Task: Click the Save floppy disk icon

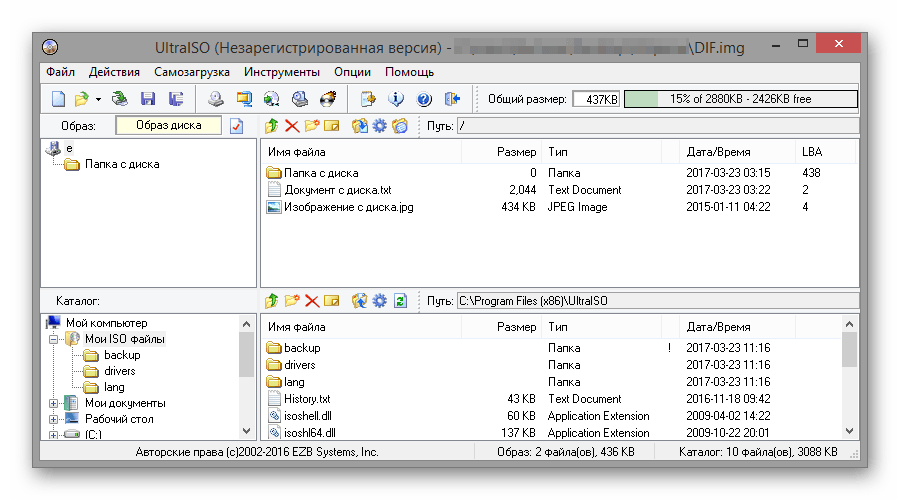Action: coord(149,99)
